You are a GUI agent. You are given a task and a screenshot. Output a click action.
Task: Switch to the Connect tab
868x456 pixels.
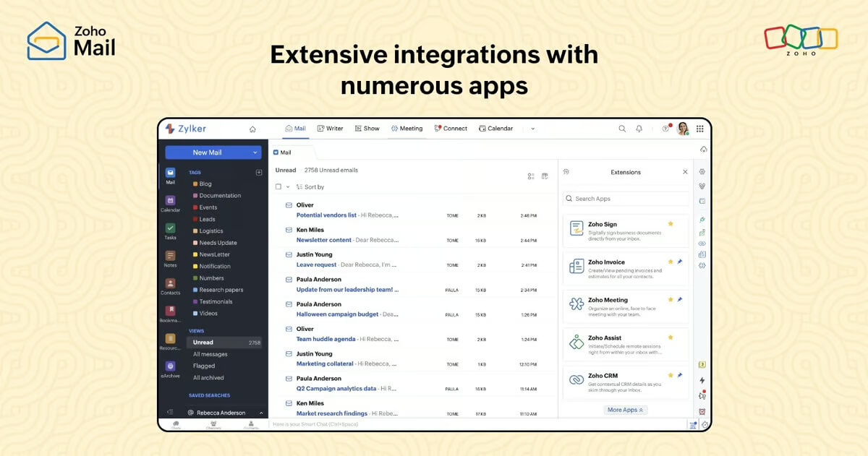(451, 129)
